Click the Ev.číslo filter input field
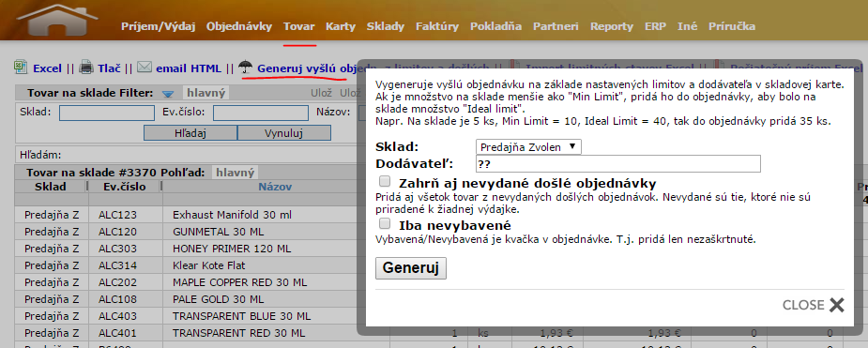 point(261,113)
